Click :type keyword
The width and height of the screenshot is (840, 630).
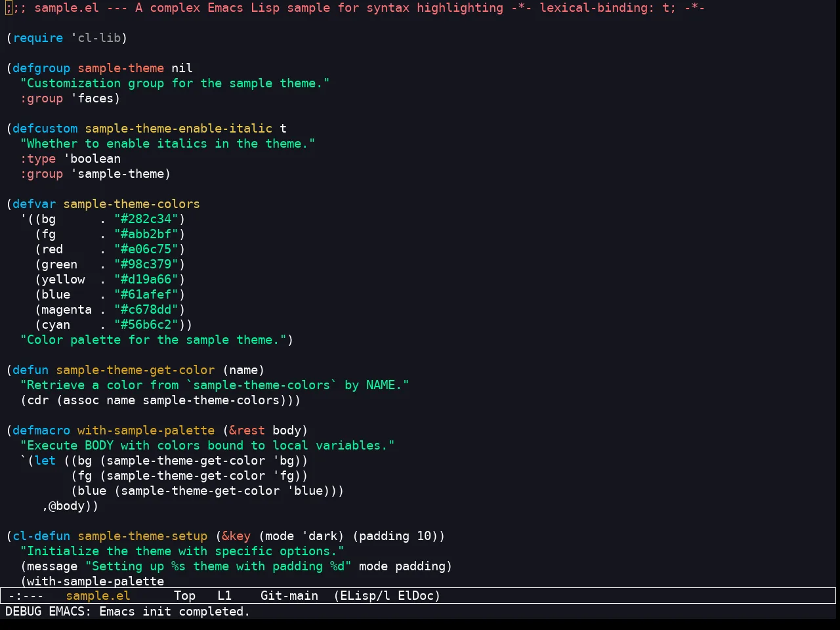pos(38,159)
